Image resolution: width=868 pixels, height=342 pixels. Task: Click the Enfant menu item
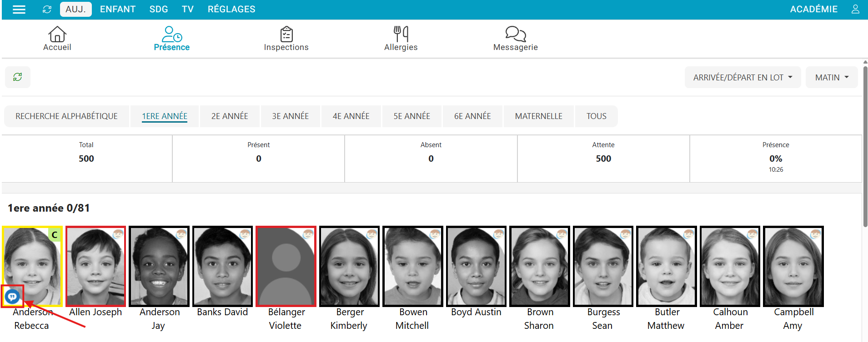coord(118,10)
